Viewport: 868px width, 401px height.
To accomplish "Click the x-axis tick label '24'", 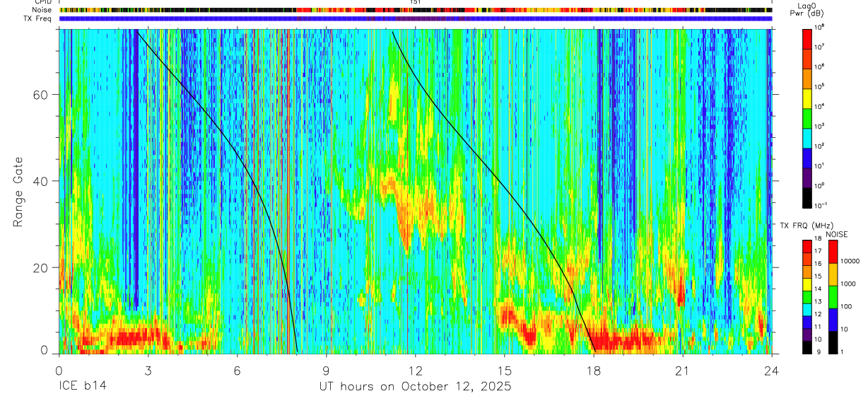I will click(x=771, y=371).
